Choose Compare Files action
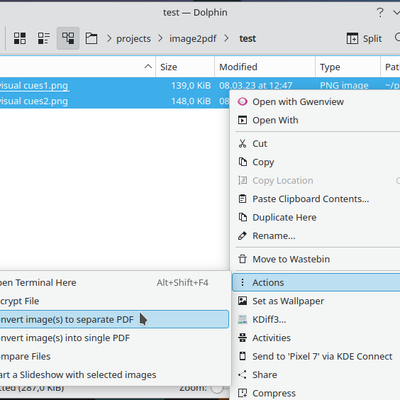This screenshot has width=400, height=400. click(114, 356)
